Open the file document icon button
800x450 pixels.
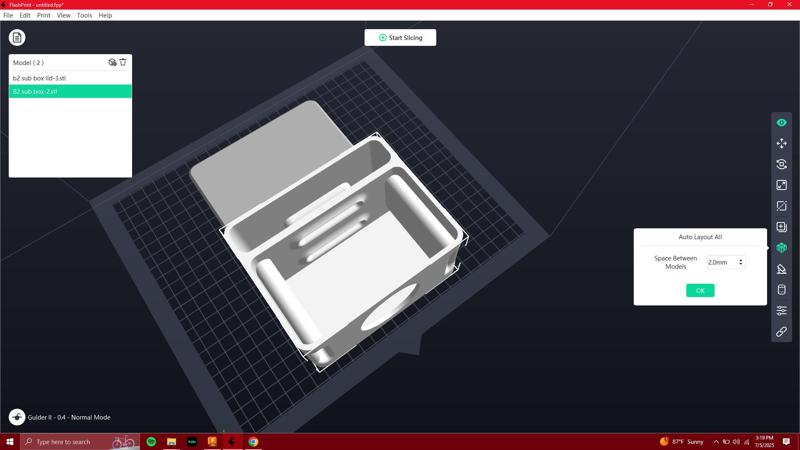pyautogui.click(x=17, y=37)
